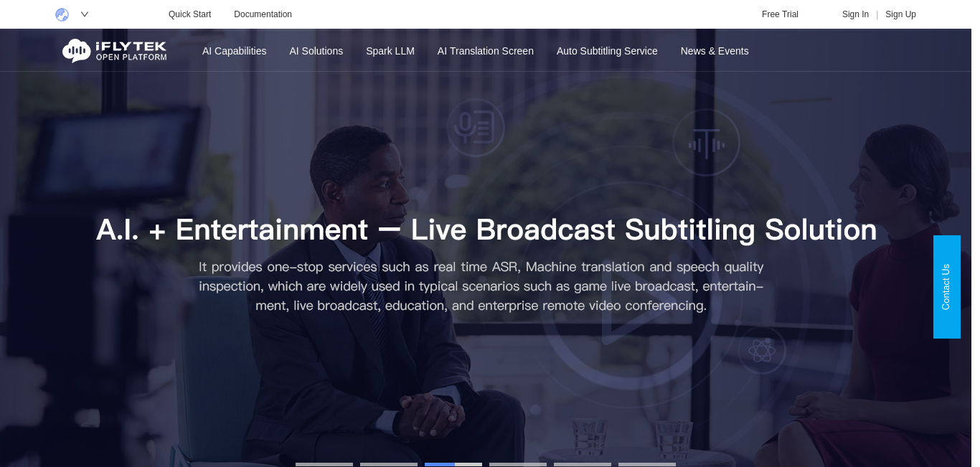Image resolution: width=980 pixels, height=467 pixels.
Task: Select the fourth carousel slide indicator
Action: pyautogui.click(x=518, y=464)
